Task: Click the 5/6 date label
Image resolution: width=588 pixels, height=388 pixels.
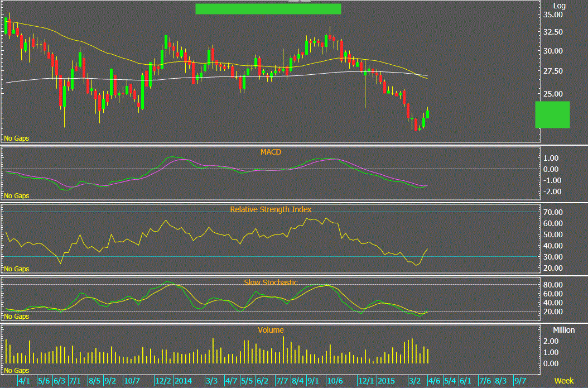Action: point(44,381)
